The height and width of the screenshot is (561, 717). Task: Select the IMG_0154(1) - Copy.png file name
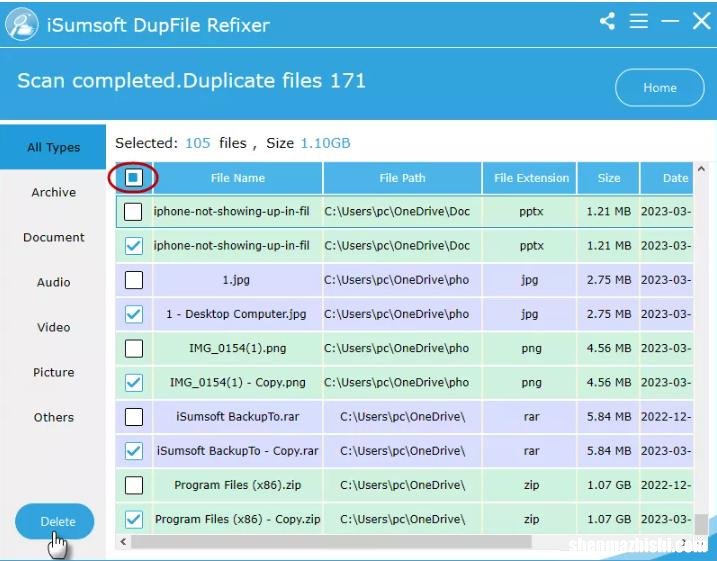(x=237, y=383)
